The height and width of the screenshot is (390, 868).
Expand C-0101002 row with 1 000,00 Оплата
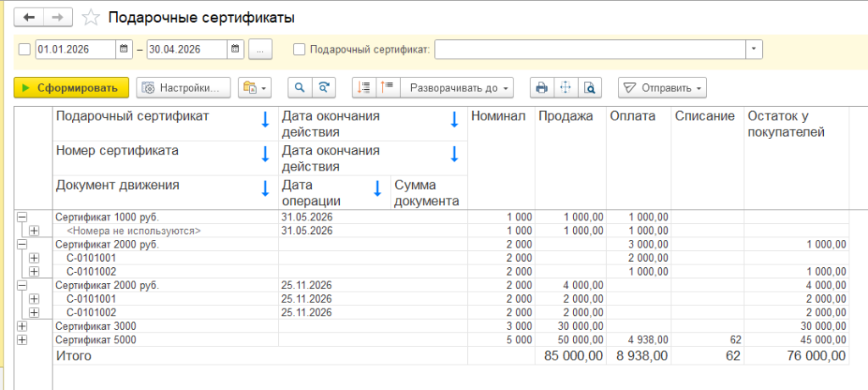(34, 271)
